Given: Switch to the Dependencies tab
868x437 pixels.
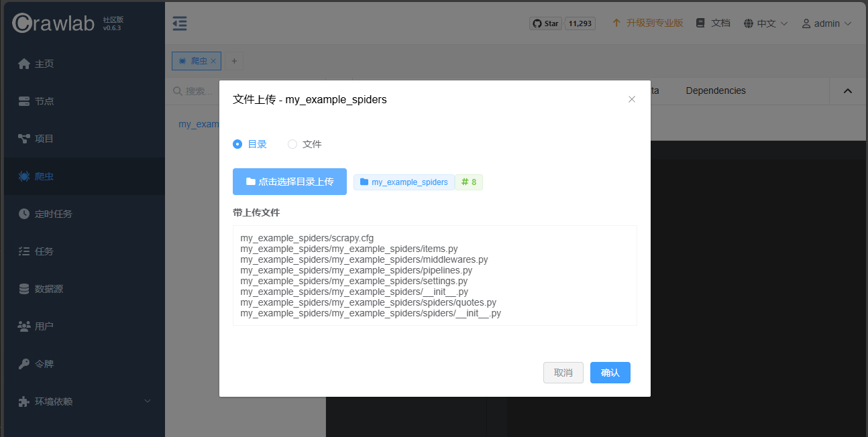Looking at the screenshot, I should 716,90.
